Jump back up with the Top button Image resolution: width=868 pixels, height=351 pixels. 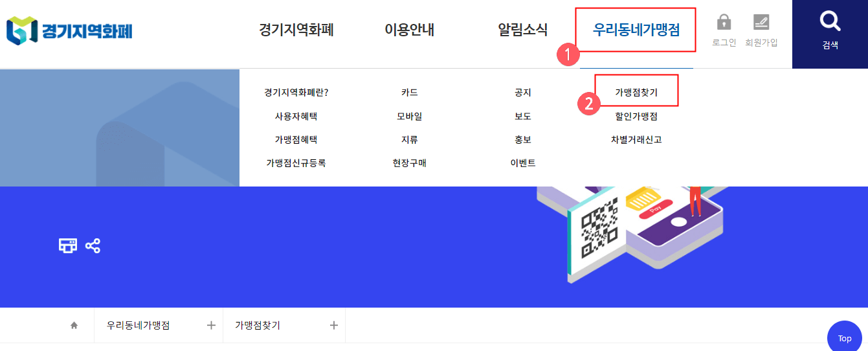coord(845,337)
